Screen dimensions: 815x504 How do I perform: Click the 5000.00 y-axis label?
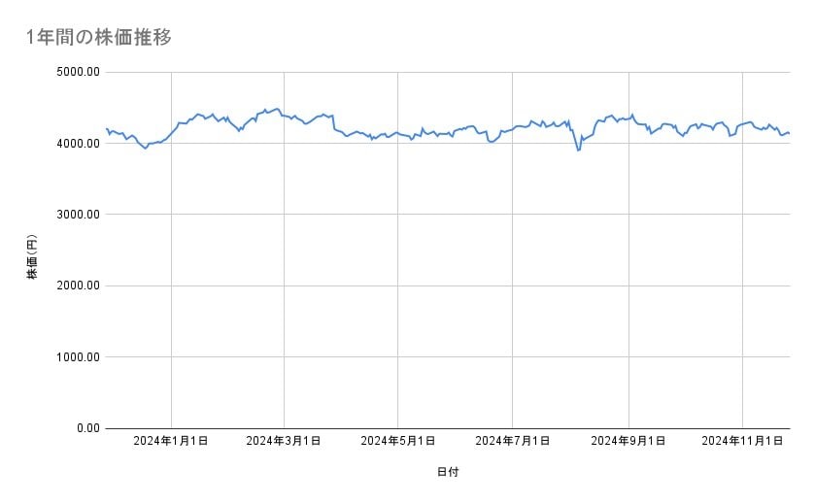tap(77, 72)
